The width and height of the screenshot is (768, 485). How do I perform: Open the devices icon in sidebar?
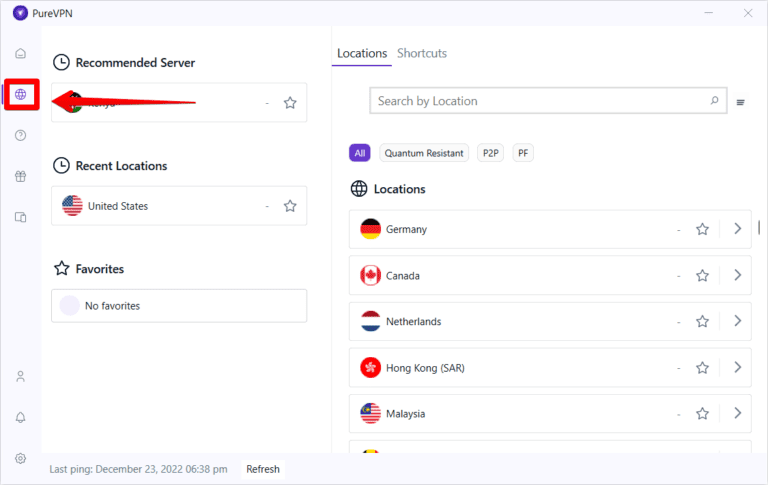point(20,217)
